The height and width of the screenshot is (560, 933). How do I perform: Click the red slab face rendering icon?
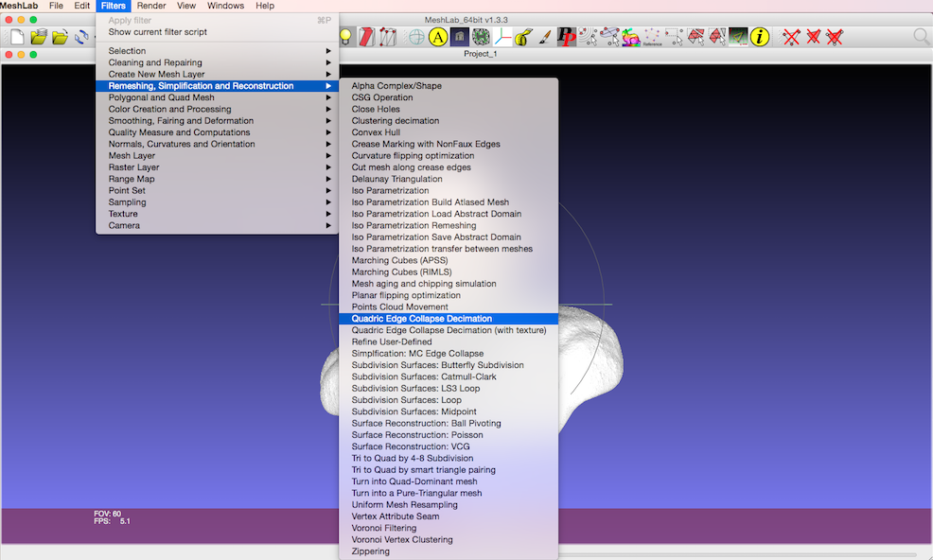[366, 37]
